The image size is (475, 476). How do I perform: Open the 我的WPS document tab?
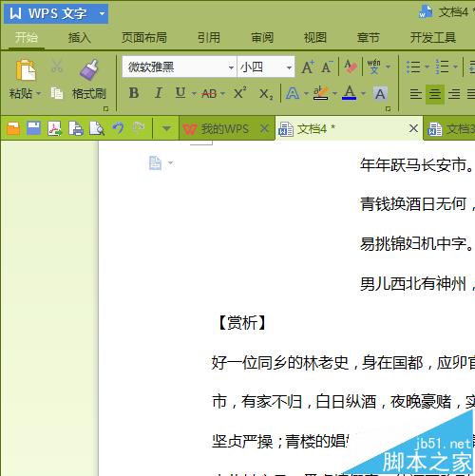point(225,128)
